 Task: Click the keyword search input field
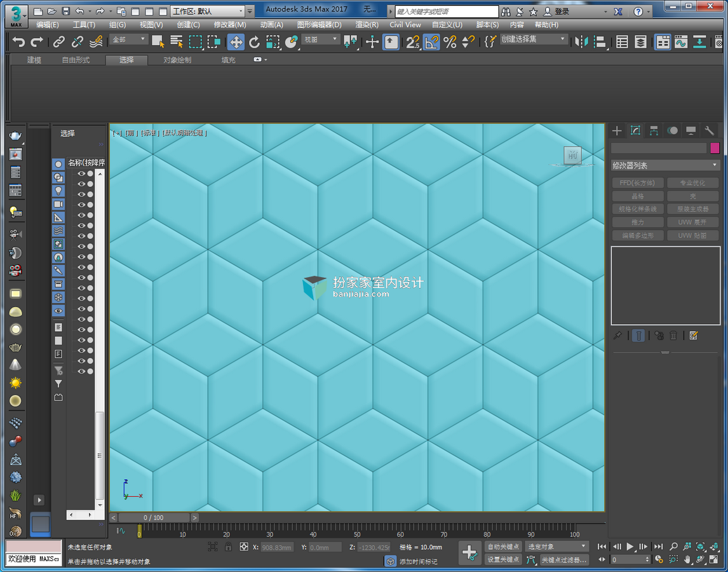point(446,11)
